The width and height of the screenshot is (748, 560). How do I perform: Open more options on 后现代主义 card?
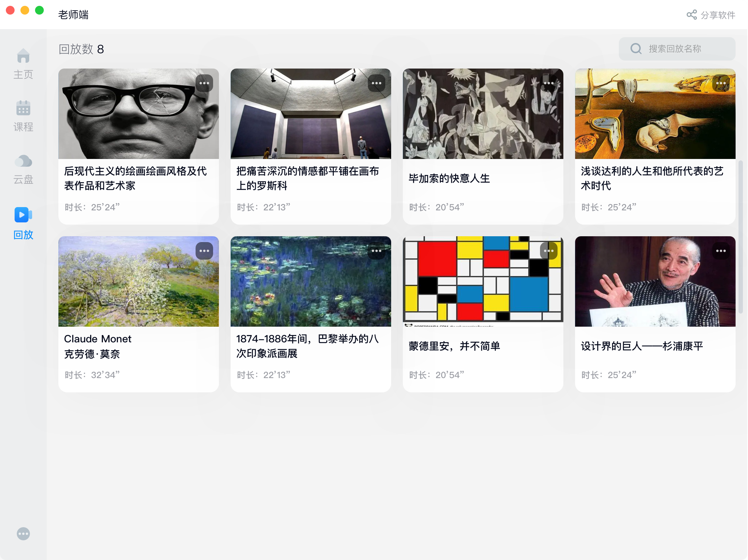[204, 83]
